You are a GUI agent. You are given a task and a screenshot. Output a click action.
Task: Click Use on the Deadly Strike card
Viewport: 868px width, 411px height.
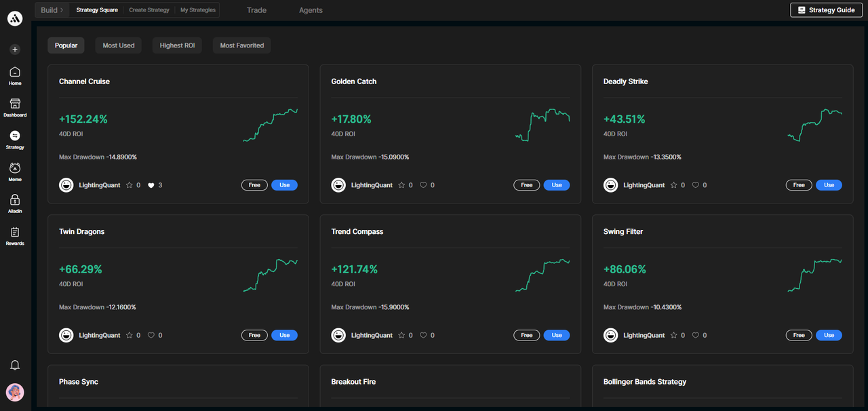pyautogui.click(x=829, y=185)
